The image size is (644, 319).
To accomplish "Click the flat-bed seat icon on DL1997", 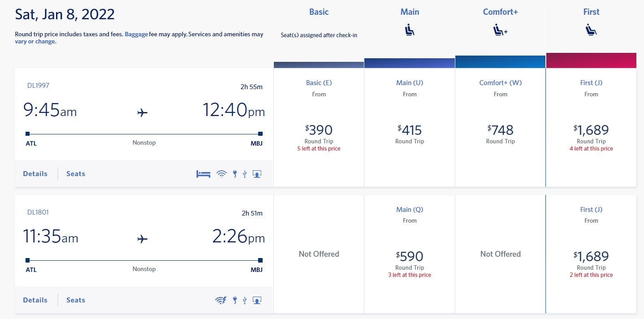I will pyautogui.click(x=203, y=174).
